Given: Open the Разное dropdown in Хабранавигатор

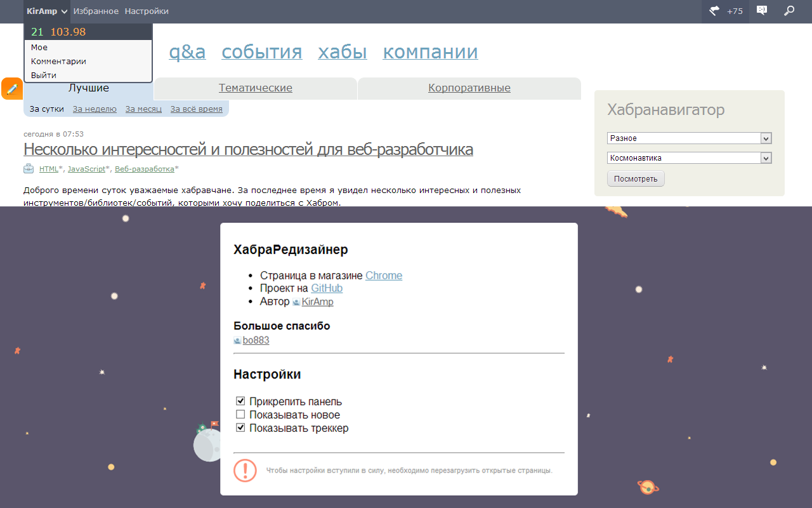Looking at the screenshot, I should (689, 138).
